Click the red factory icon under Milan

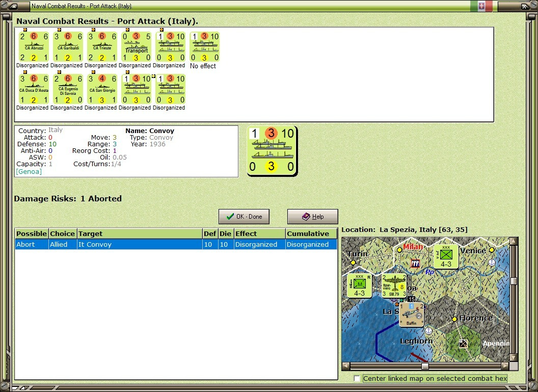coord(415,263)
